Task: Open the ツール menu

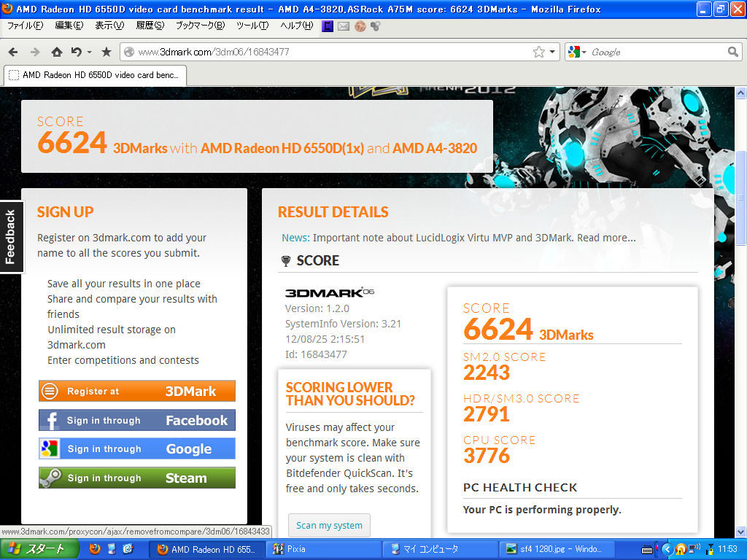Action: click(x=252, y=26)
